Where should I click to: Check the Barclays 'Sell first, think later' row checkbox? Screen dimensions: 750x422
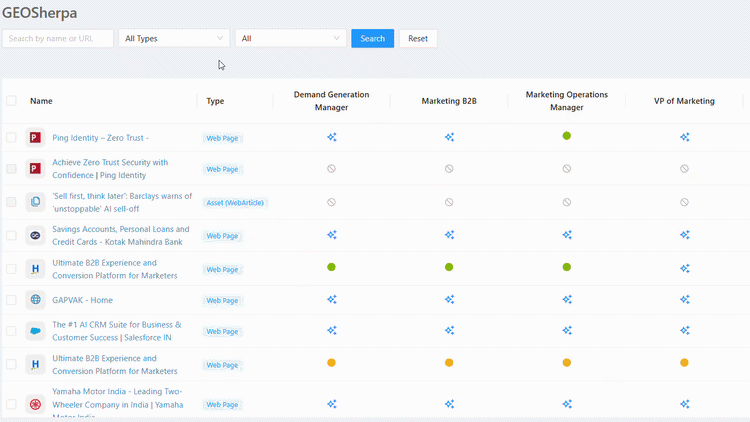11,202
